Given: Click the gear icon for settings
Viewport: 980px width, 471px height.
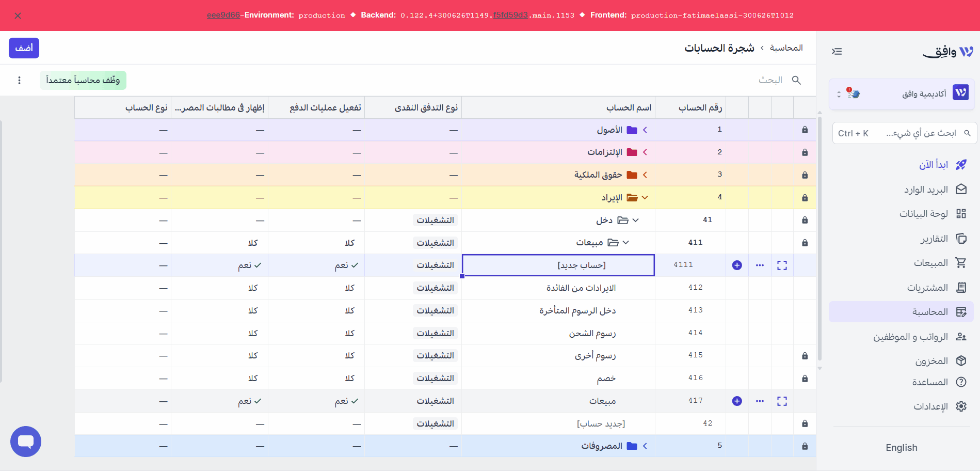Looking at the screenshot, I should 961,406.
